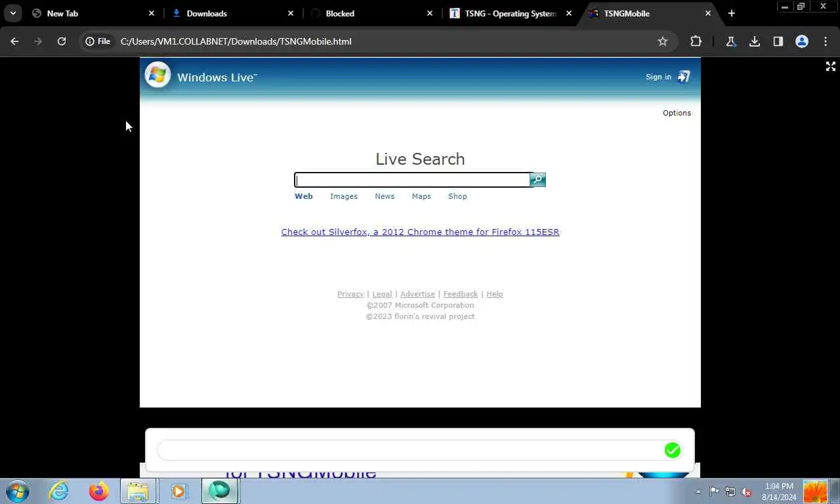
Task: Click the fullscreen toggle icon at top right
Action: pos(831,66)
